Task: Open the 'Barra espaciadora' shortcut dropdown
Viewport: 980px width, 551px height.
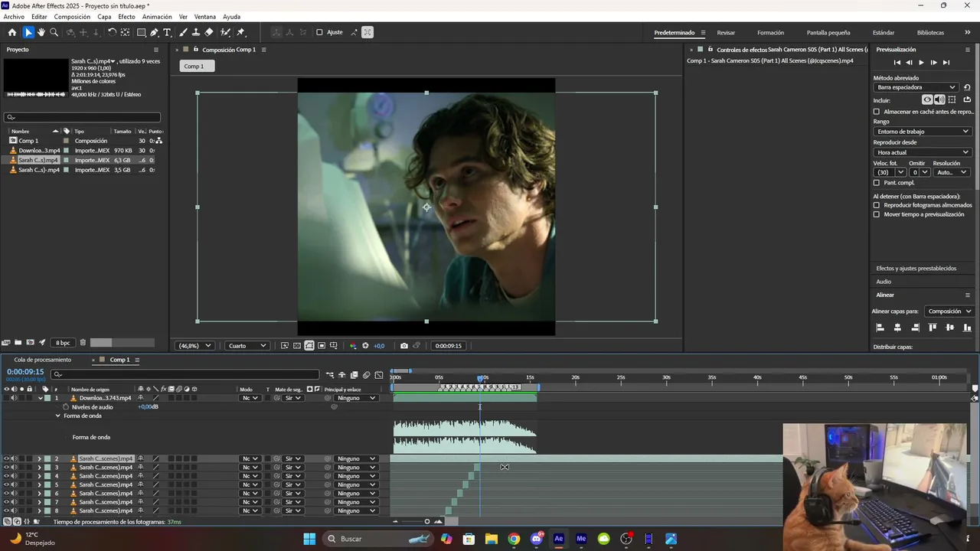Action: [x=916, y=87]
